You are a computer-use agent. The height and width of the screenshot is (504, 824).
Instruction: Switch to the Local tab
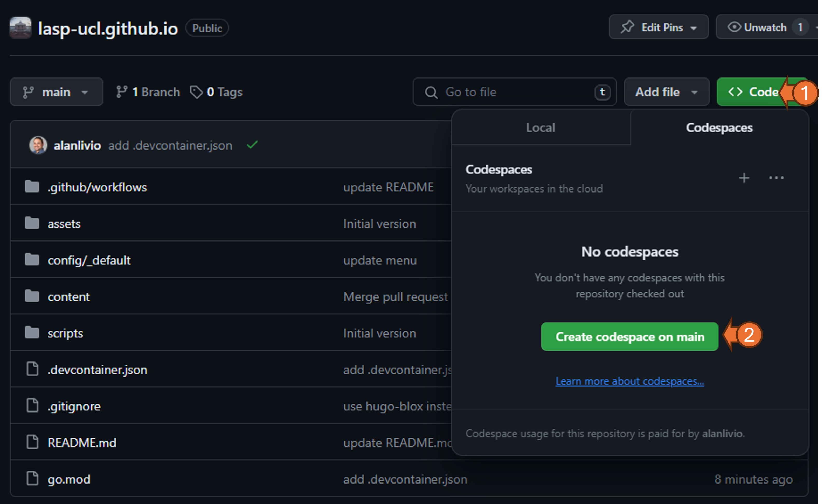click(x=541, y=128)
